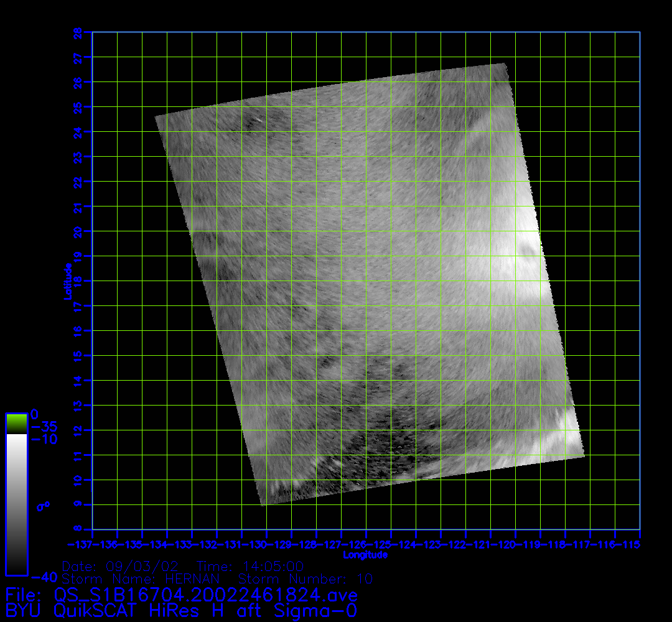The height and width of the screenshot is (622, 672).
Task: Click the Latitude axis title
Action: click(67, 281)
